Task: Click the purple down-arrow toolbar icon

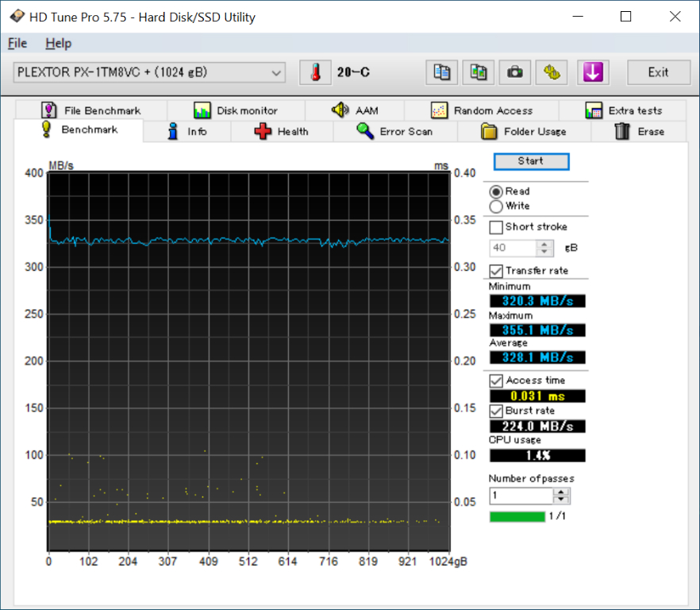Action: click(x=593, y=72)
